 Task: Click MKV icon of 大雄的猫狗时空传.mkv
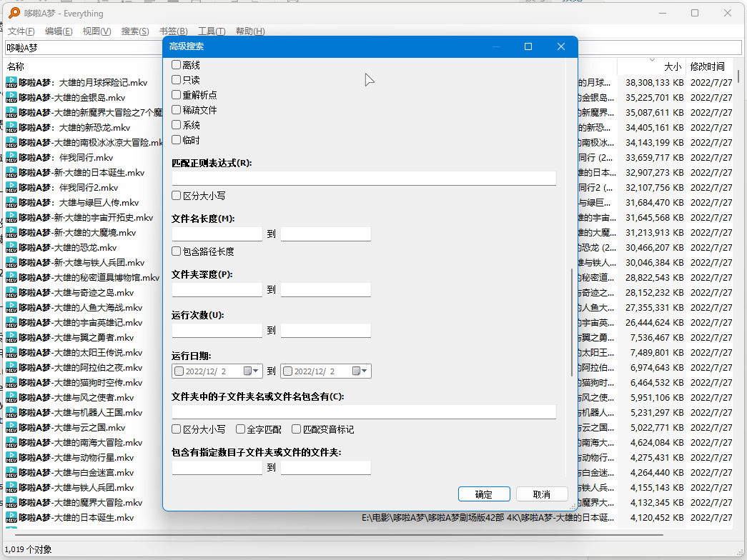click(11, 382)
